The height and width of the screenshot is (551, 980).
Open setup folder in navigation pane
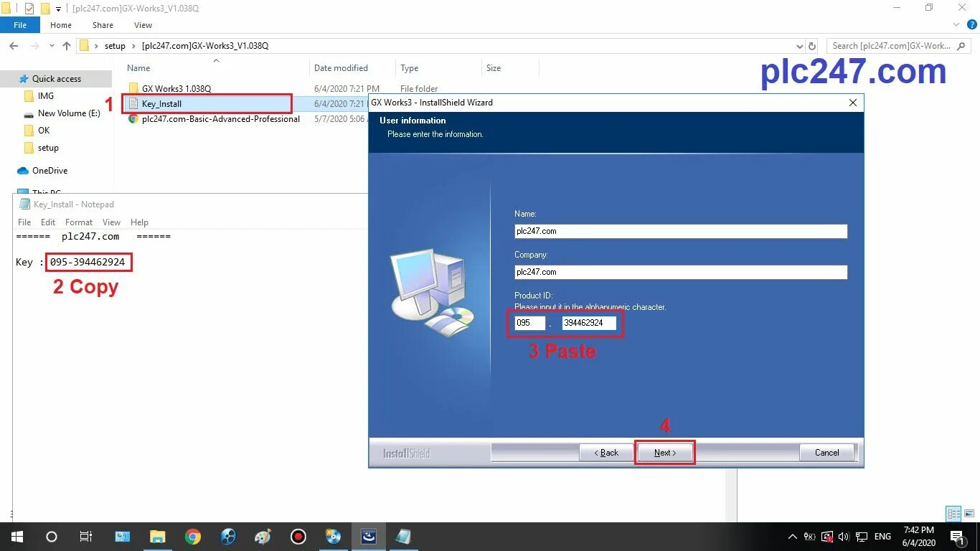pyautogui.click(x=48, y=148)
